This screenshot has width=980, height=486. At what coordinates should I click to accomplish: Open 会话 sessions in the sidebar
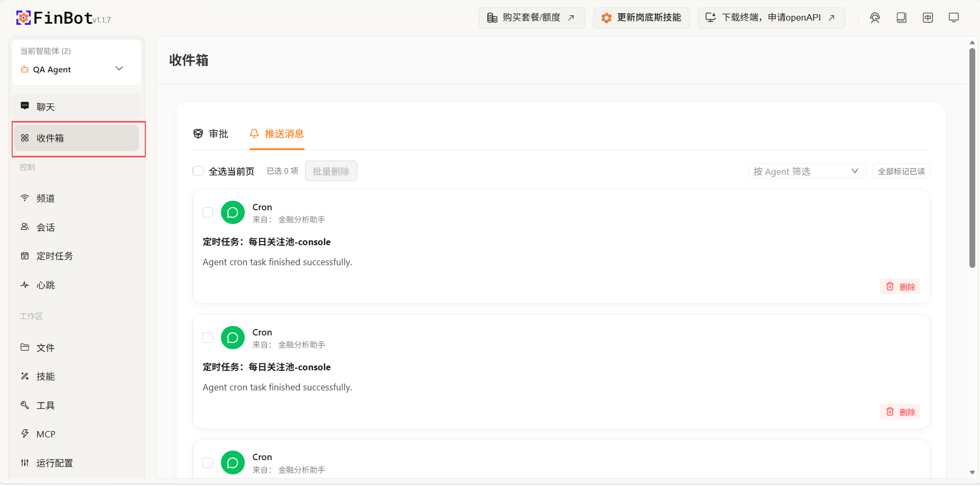click(x=77, y=227)
